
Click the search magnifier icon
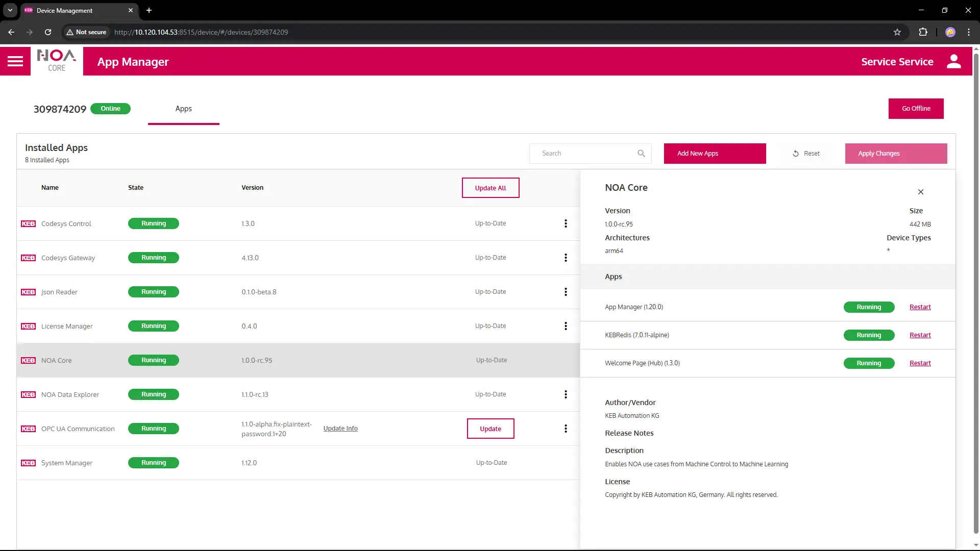click(x=641, y=154)
